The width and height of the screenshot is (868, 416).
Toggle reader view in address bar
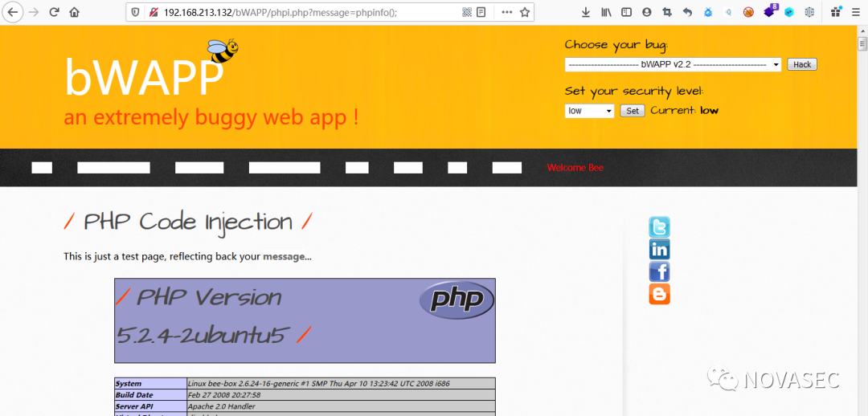coord(481,12)
